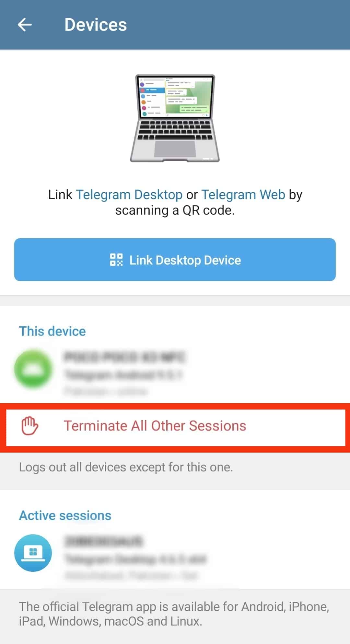Click the Active sessions section heading
The image size is (350, 644).
[65, 515]
